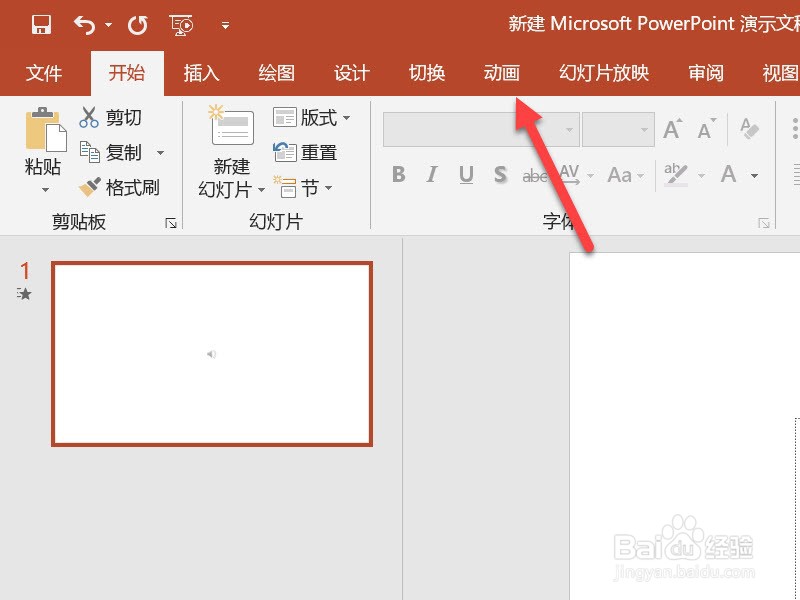Click the slide editing canvas
800x600 pixels.
[685, 426]
